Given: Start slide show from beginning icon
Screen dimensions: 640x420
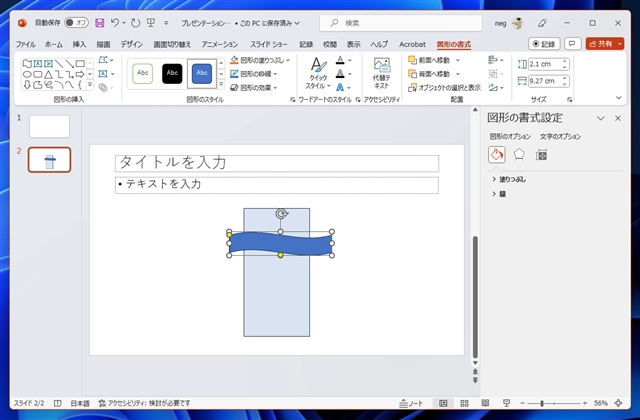Looking at the screenshot, I should tap(151, 23).
